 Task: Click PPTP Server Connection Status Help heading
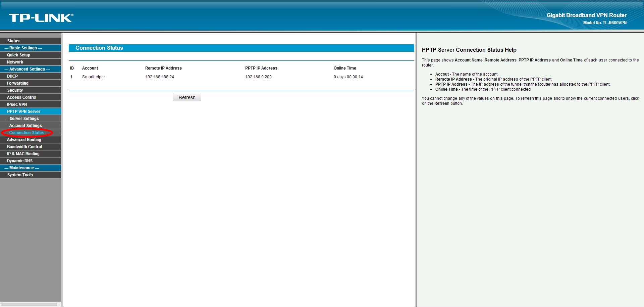(469, 50)
